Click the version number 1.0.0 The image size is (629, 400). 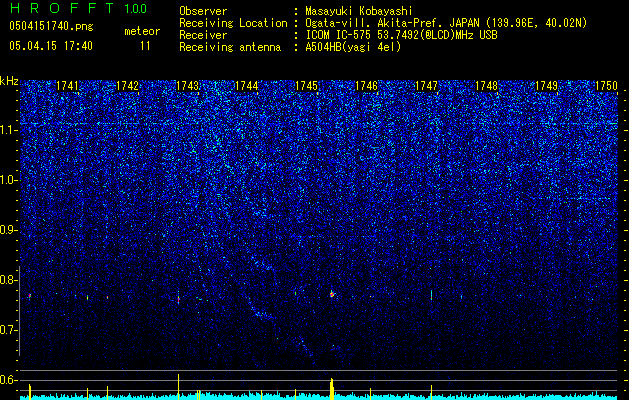tap(136, 8)
